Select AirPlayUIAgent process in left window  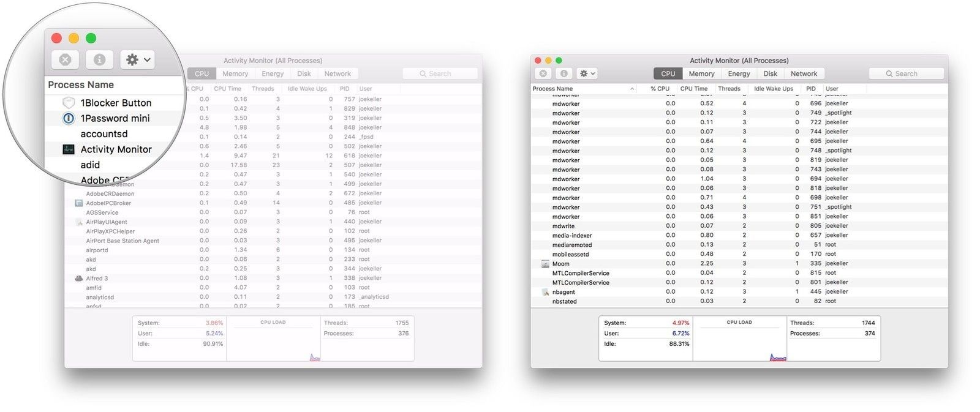point(273,222)
